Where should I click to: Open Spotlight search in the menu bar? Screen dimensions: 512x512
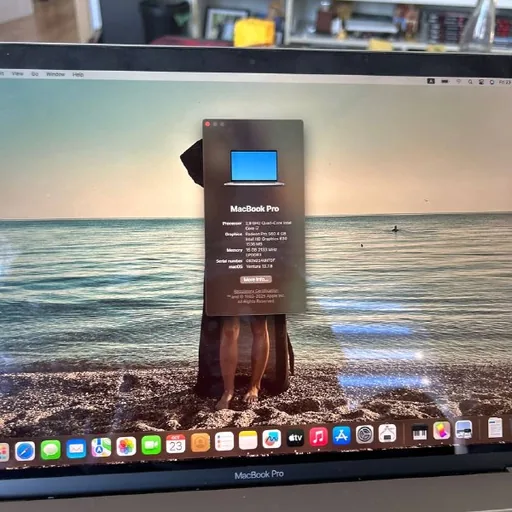click(x=470, y=82)
